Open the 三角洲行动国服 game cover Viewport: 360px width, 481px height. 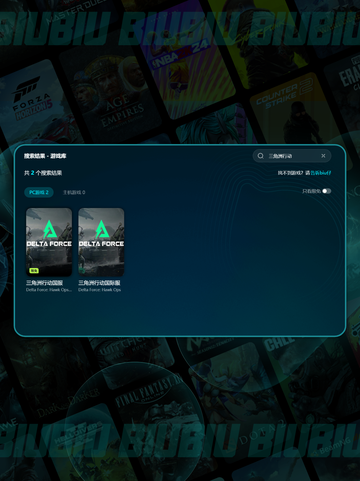(x=49, y=242)
